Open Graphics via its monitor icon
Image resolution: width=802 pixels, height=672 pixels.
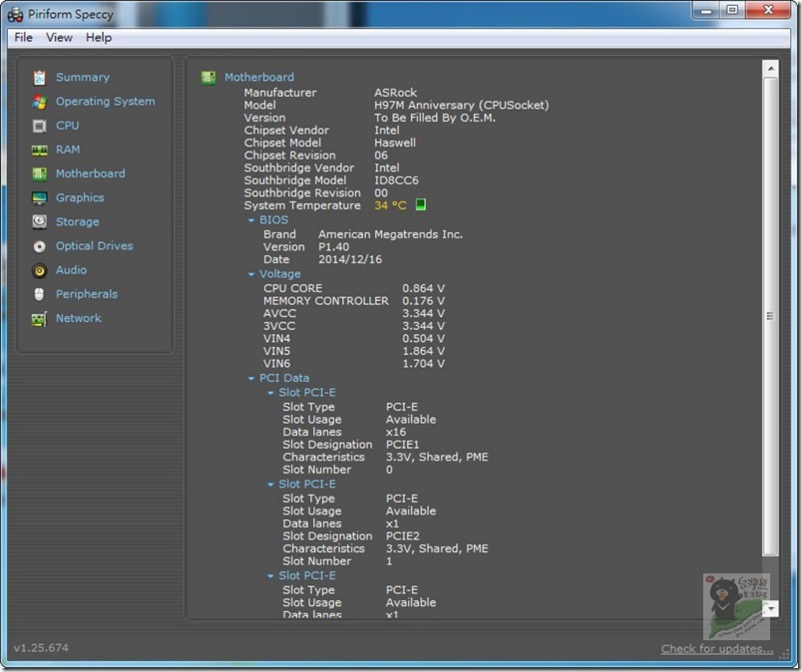(39, 198)
